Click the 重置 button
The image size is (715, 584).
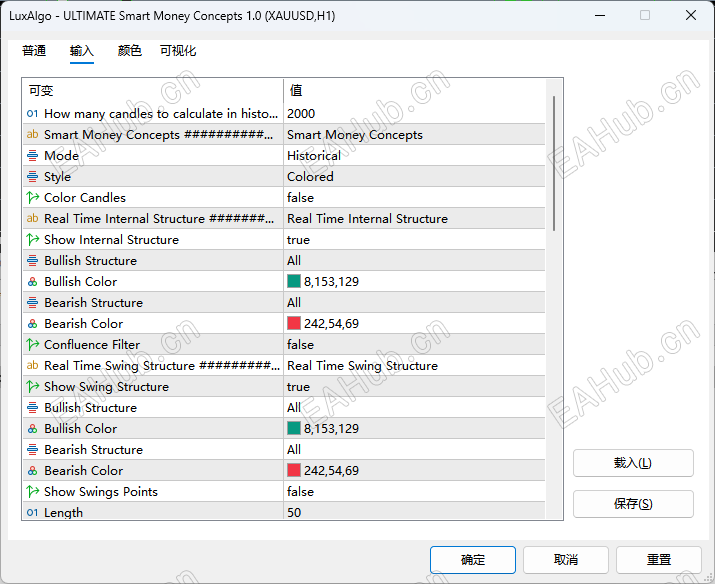[x=659, y=560]
